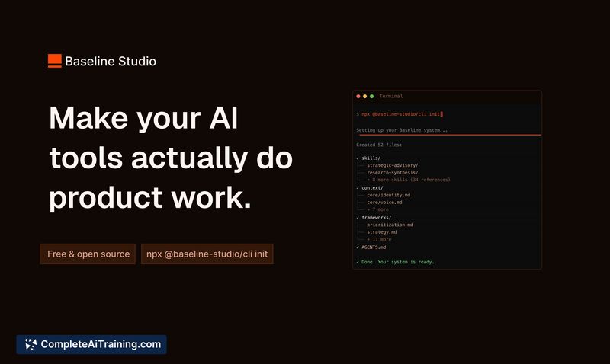Click the red close dot in Terminal

click(x=358, y=97)
